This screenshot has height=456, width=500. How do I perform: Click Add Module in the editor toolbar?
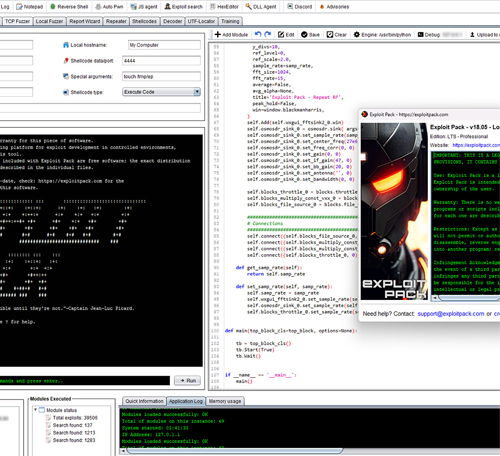231,35
